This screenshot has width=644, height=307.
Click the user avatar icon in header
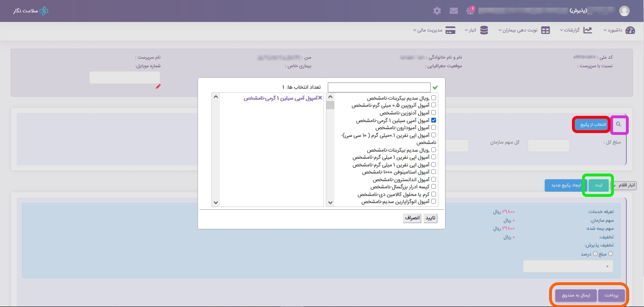tap(624, 10)
